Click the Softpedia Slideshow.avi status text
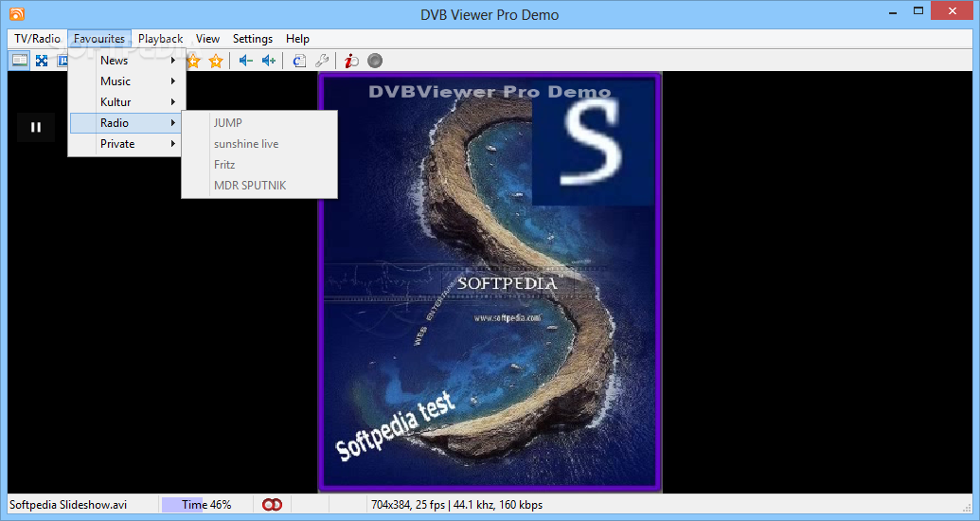This screenshot has width=980, height=521. click(68, 504)
